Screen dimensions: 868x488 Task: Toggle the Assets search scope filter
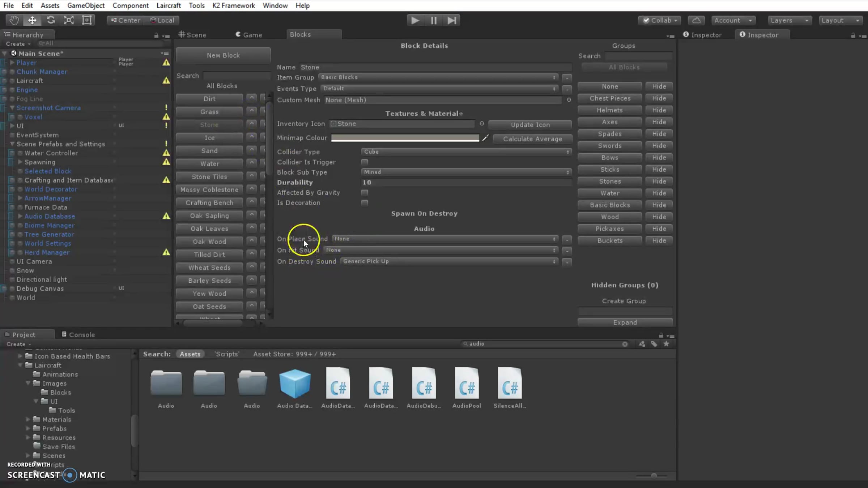190,354
